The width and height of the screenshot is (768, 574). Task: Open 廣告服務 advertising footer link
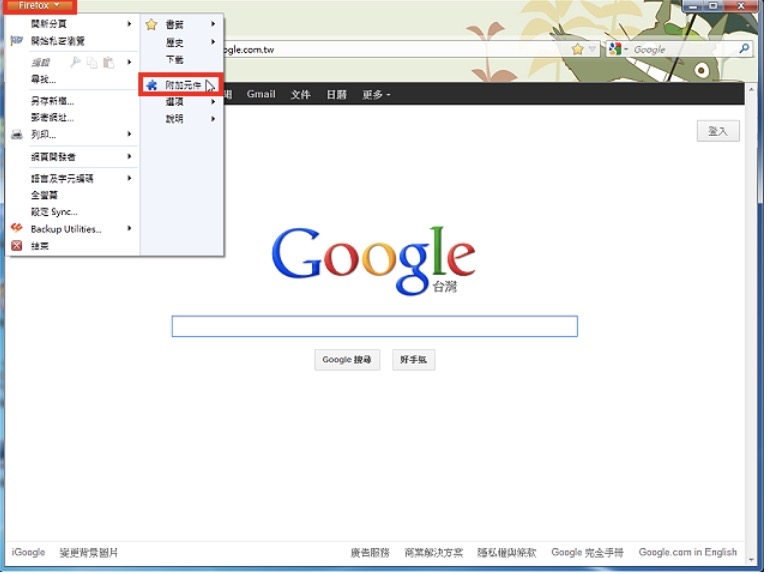[x=370, y=552]
